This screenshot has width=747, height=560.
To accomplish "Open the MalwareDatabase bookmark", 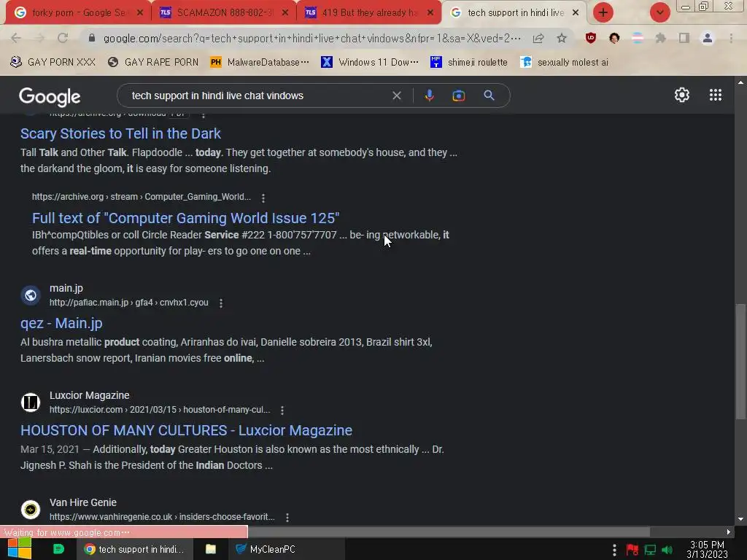I will pyautogui.click(x=260, y=62).
